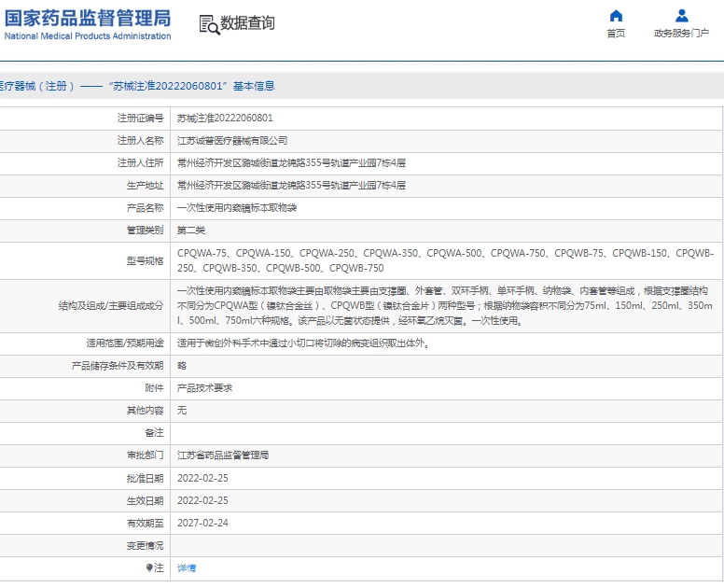Image resolution: width=724 pixels, height=588 pixels.
Task: Click the 注册人名称 label
Action: (x=140, y=140)
